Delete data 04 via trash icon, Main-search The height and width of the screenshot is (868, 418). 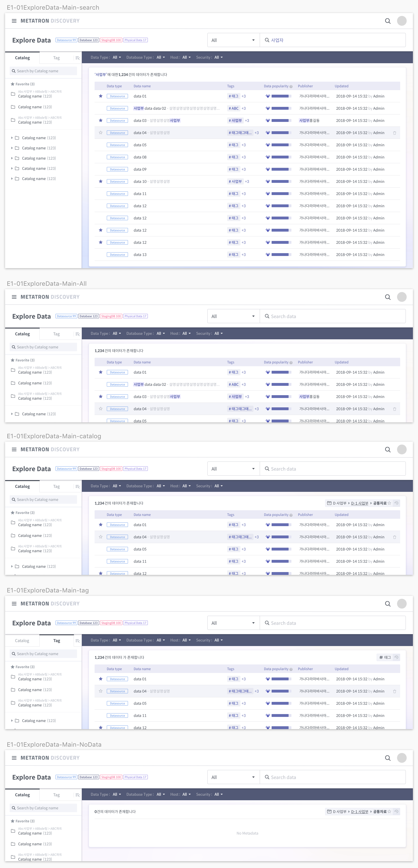tap(394, 133)
